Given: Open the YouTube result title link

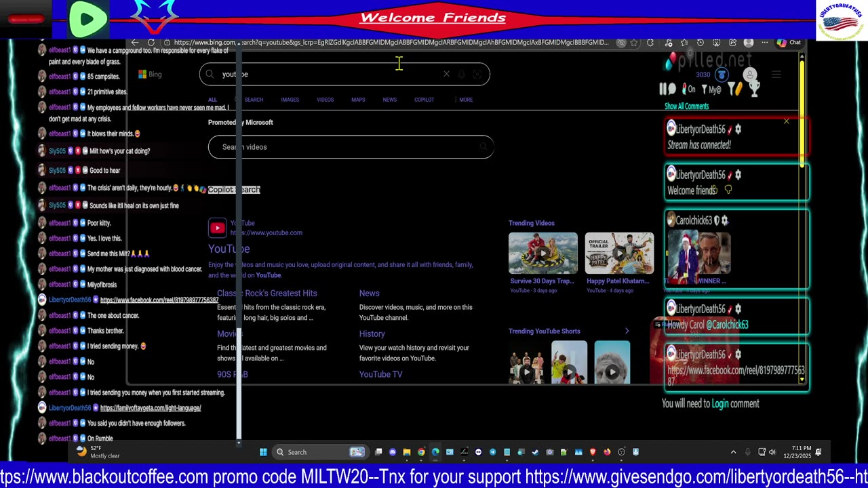Looking at the screenshot, I should coord(229,249).
